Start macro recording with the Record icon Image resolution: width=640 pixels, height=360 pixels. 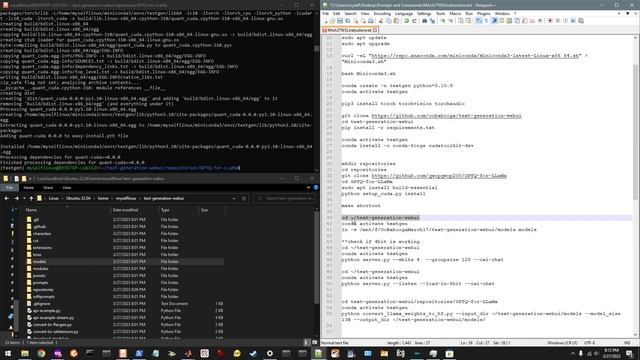pyautogui.click(x=550, y=20)
